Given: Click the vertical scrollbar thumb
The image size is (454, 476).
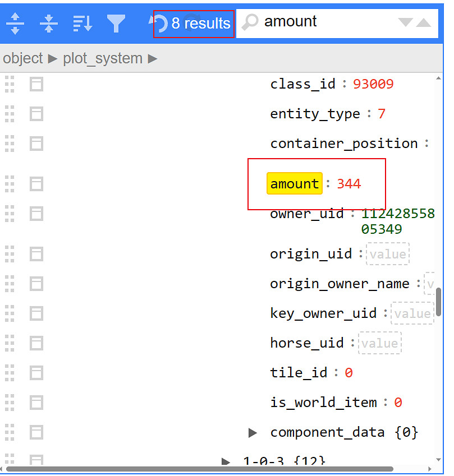Looking at the screenshot, I should click(x=438, y=302).
